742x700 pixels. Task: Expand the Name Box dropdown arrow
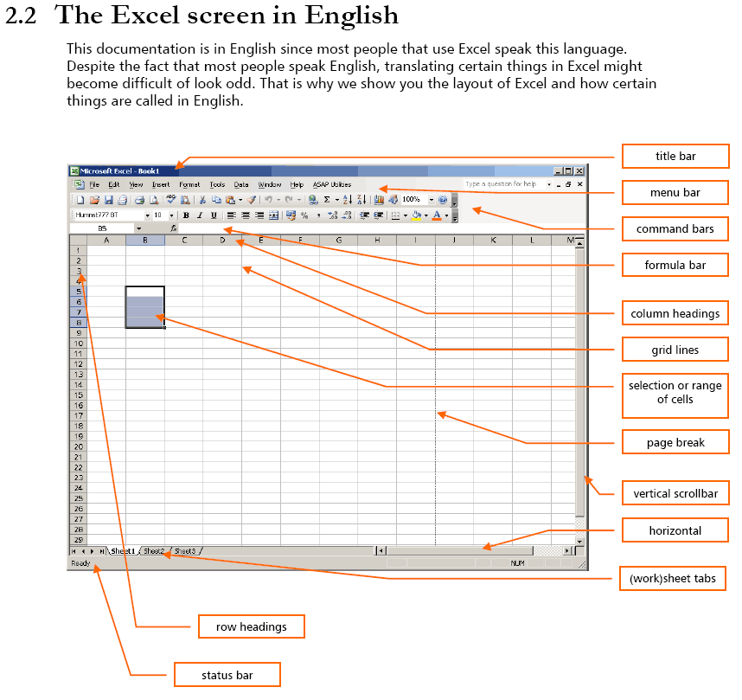tap(138, 228)
